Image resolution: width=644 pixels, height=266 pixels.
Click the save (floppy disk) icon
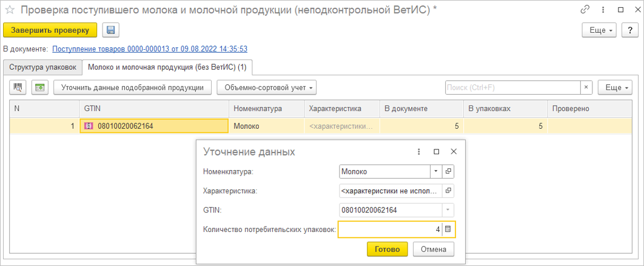tap(110, 30)
